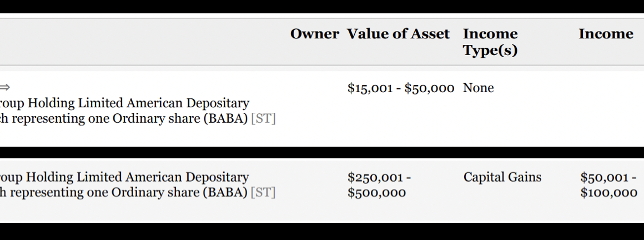Image resolution: width=644 pixels, height=240 pixels.
Task: Click the Income Type(s) column header
Action: [x=490, y=42]
